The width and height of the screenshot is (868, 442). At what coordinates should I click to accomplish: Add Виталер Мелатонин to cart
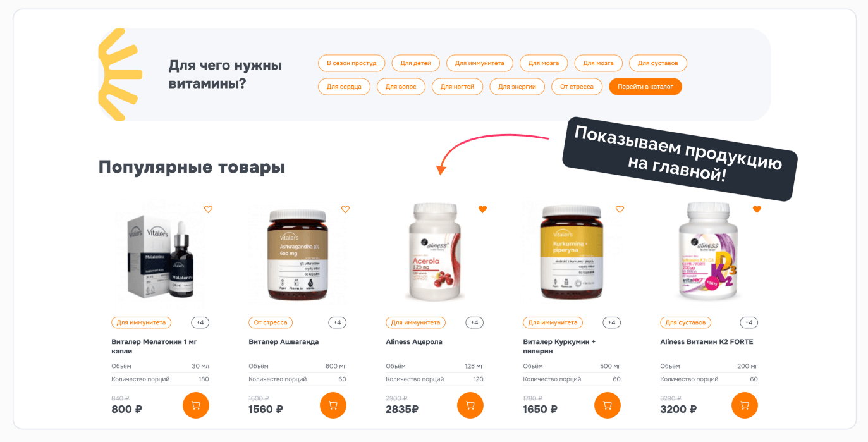[x=196, y=405]
